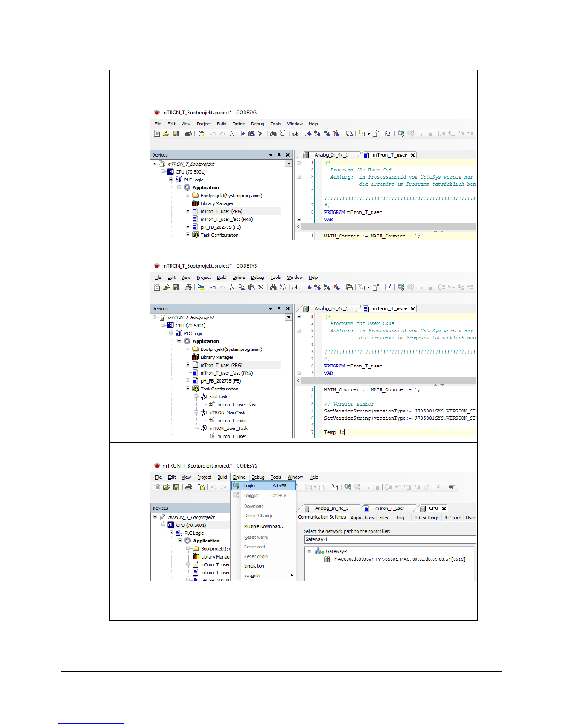Image resolution: width=563 pixels, height=728 pixels.
Task: Switch to PLC settings tab in bottom screenshot
Action: pyautogui.click(x=426, y=518)
